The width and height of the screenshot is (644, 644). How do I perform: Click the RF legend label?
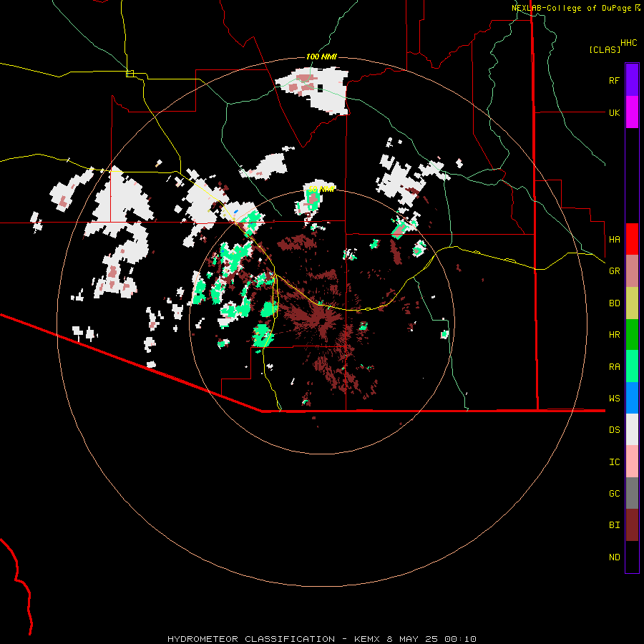tap(614, 80)
